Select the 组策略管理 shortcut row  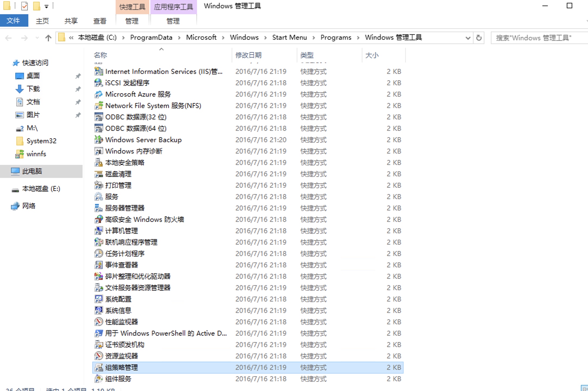click(248, 367)
